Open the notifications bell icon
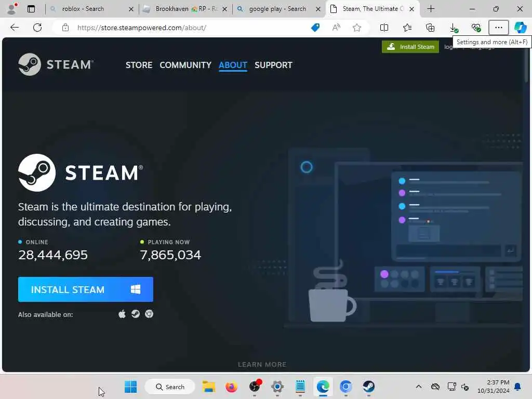This screenshot has height=399, width=532. [x=518, y=387]
